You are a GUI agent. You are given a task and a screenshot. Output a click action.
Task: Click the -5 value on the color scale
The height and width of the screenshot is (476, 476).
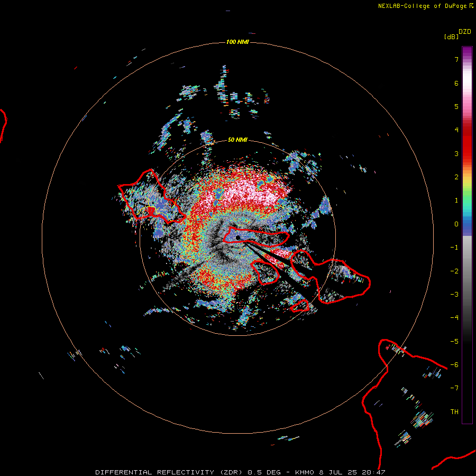pos(454,342)
